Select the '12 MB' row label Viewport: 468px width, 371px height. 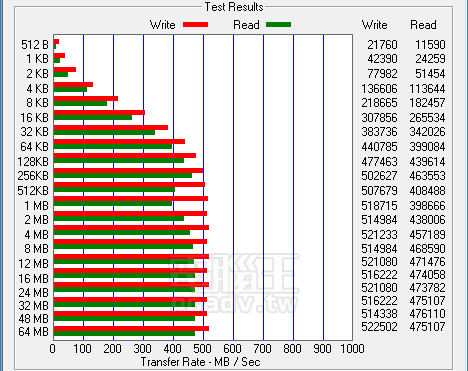(x=34, y=264)
